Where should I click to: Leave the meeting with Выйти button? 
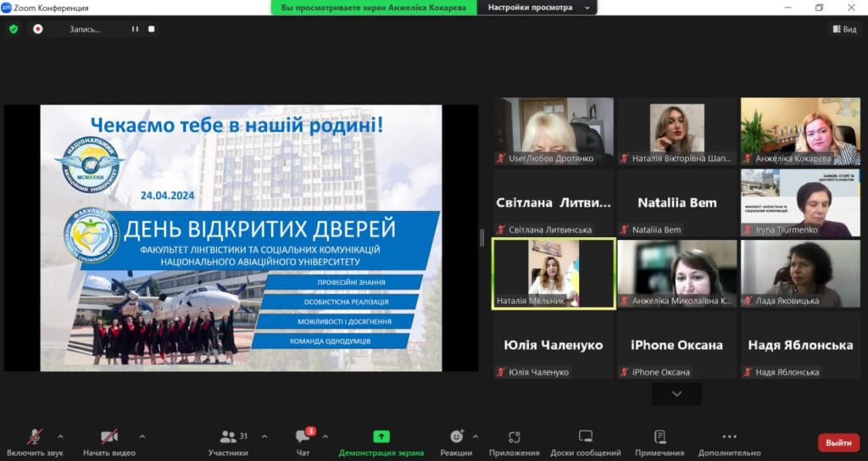838,442
